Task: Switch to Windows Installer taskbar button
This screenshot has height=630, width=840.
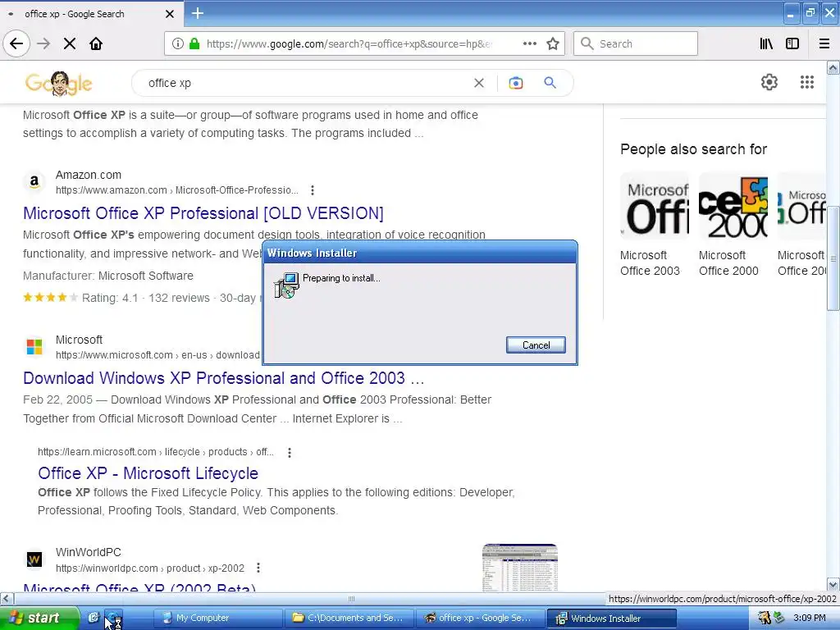Action: [x=610, y=619]
